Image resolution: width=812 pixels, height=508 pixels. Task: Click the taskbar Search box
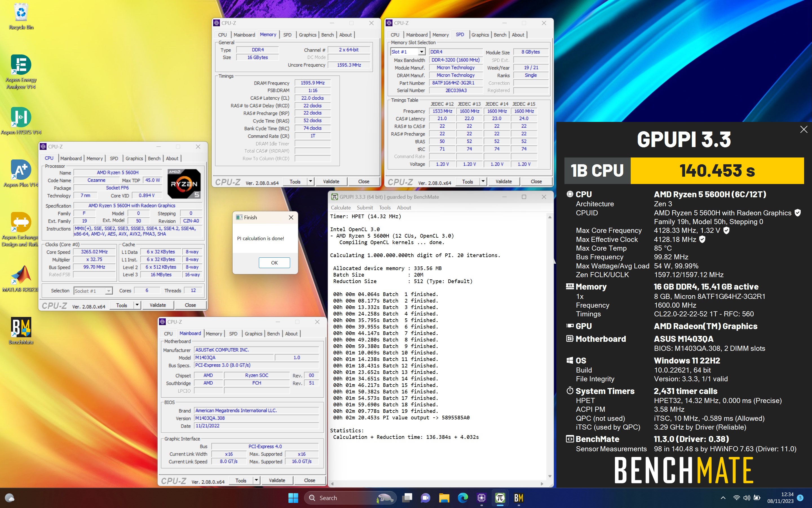click(350, 498)
